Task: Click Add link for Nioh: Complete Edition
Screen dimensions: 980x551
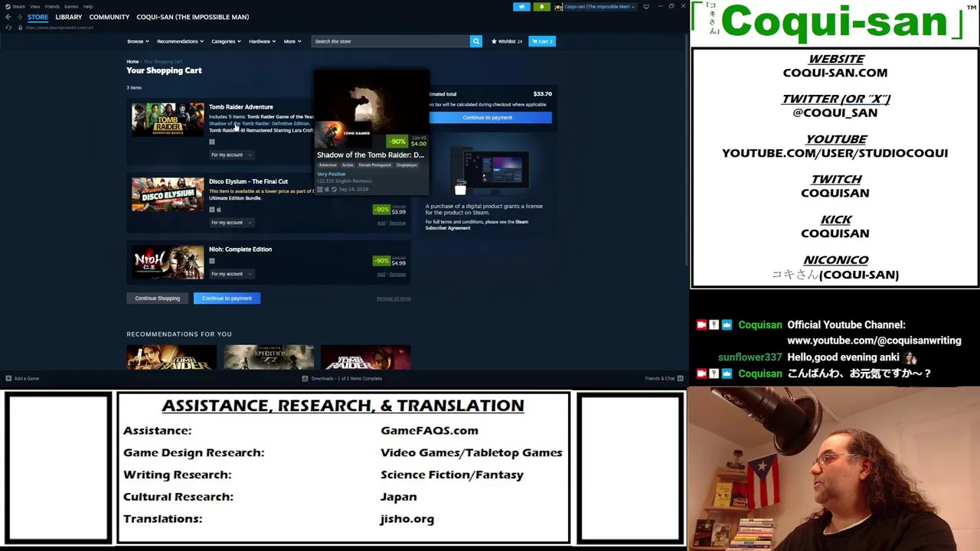Action: click(381, 274)
